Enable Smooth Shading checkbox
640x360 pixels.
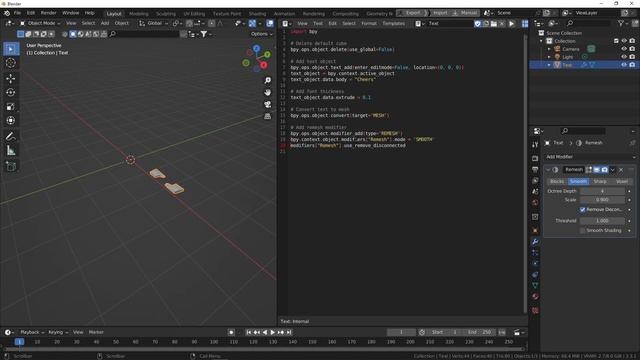pyautogui.click(x=582, y=231)
